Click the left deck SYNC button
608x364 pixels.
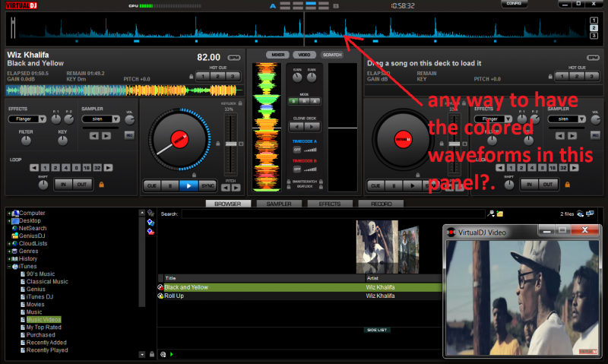pyautogui.click(x=207, y=185)
